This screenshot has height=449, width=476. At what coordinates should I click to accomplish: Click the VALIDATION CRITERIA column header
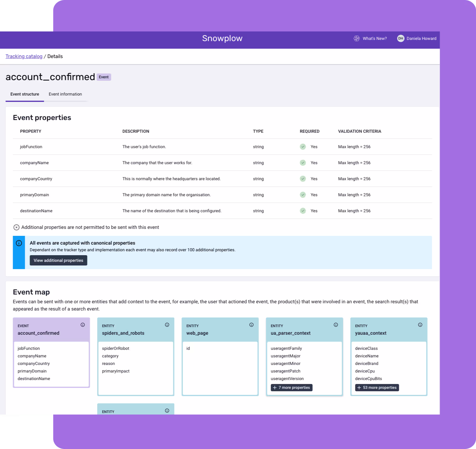tap(360, 131)
